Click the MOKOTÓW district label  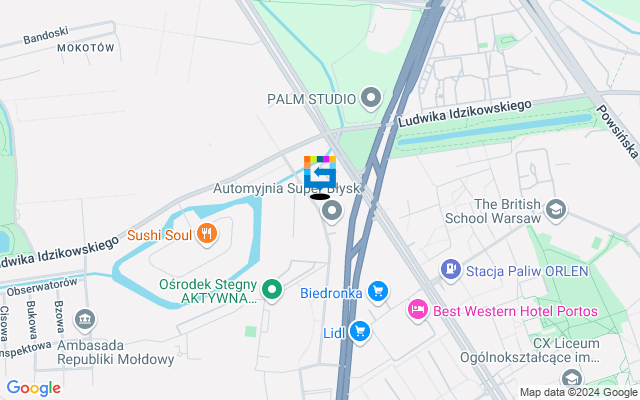(x=86, y=48)
